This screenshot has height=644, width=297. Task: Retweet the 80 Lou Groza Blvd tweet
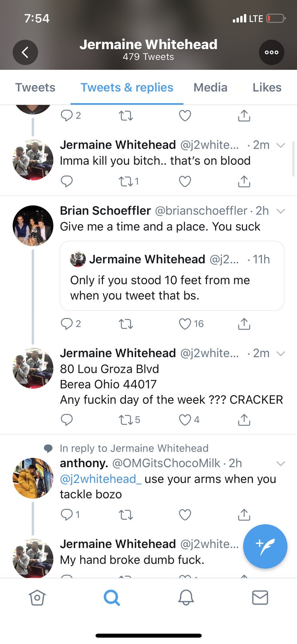[126, 420]
